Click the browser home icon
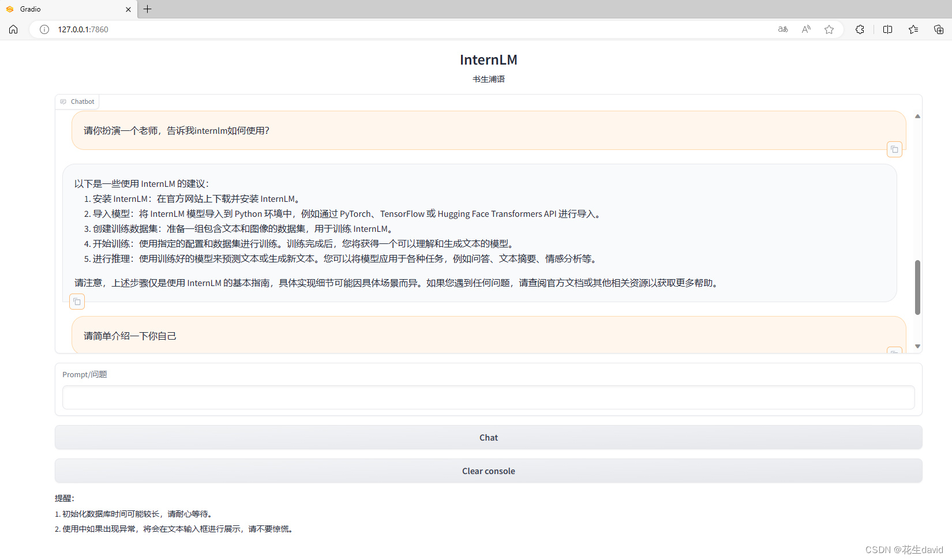 pos(13,29)
